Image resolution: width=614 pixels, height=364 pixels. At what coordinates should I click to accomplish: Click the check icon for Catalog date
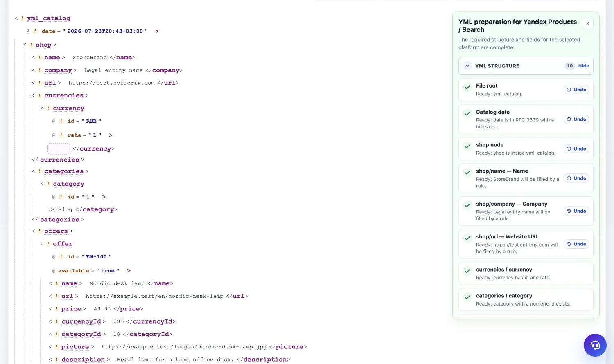pyautogui.click(x=467, y=113)
